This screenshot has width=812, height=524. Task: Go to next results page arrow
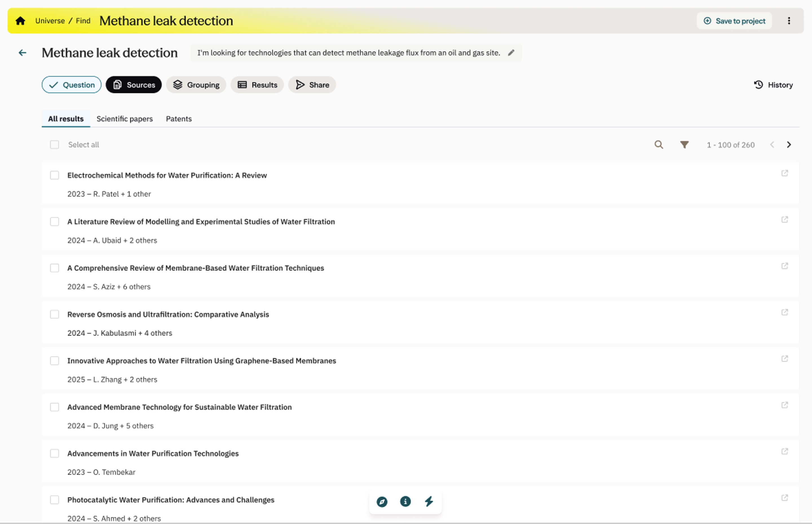(789, 145)
